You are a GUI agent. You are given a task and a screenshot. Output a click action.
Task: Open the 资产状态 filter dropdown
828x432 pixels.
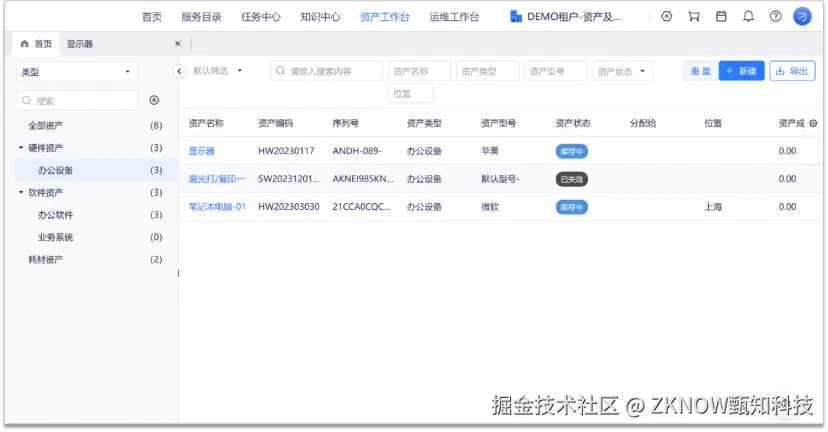tap(622, 71)
